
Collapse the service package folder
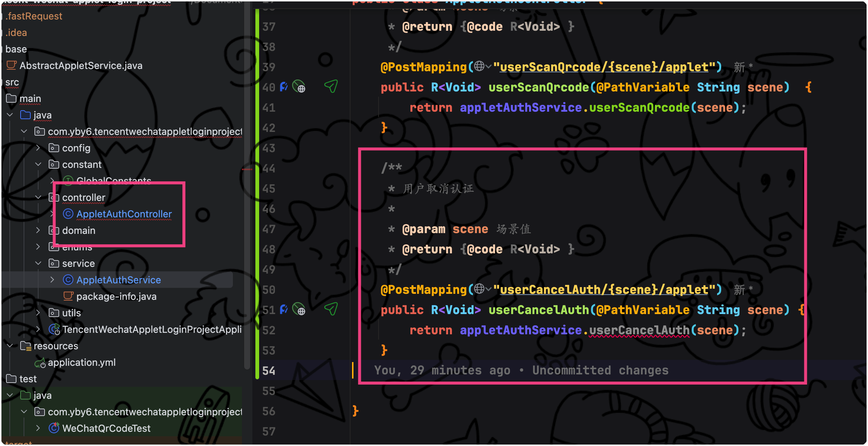click(x=38, y=263)
